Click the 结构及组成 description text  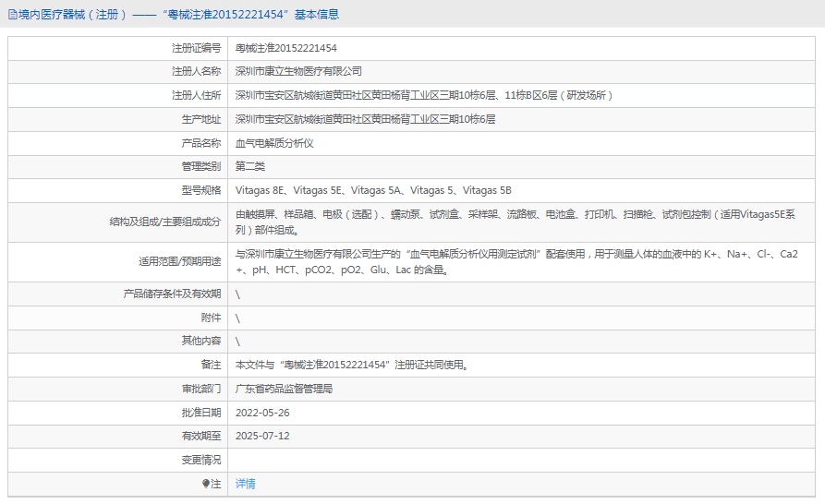tap(516, 222)
